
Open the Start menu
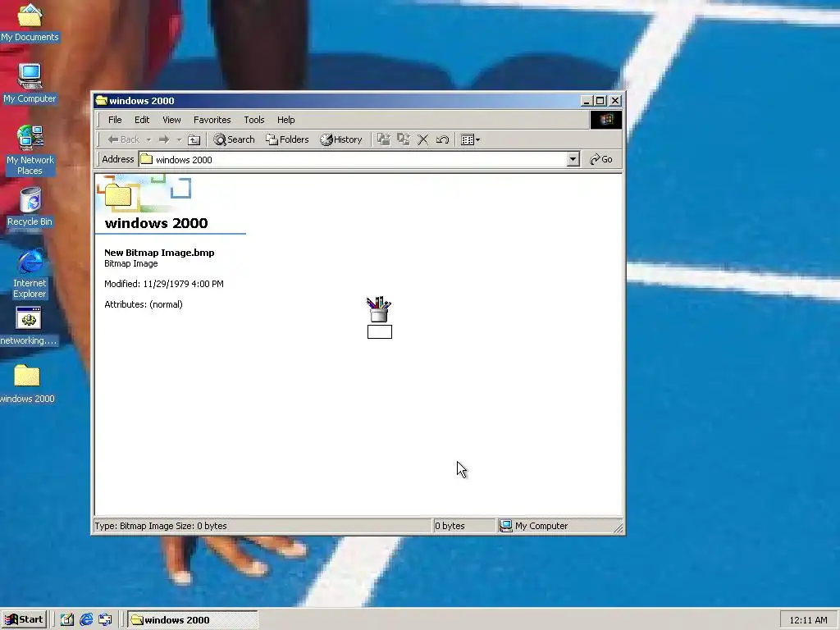(x=24, y=620)
